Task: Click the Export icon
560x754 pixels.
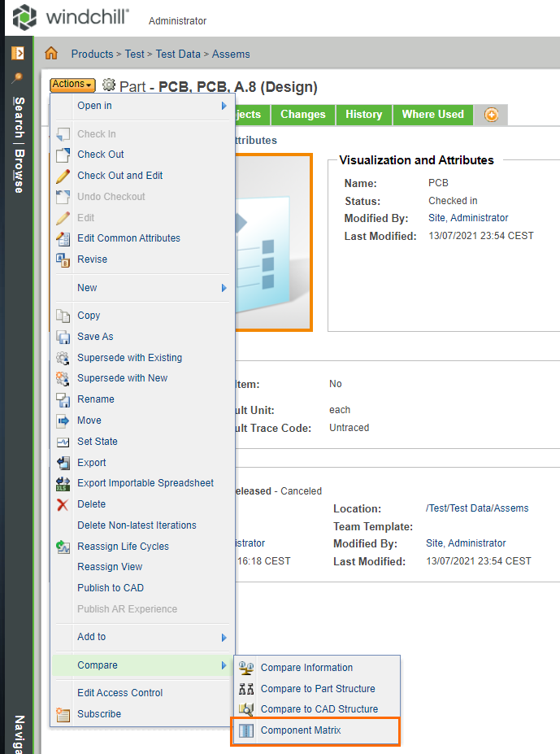Action: click(x=63, y=463)
